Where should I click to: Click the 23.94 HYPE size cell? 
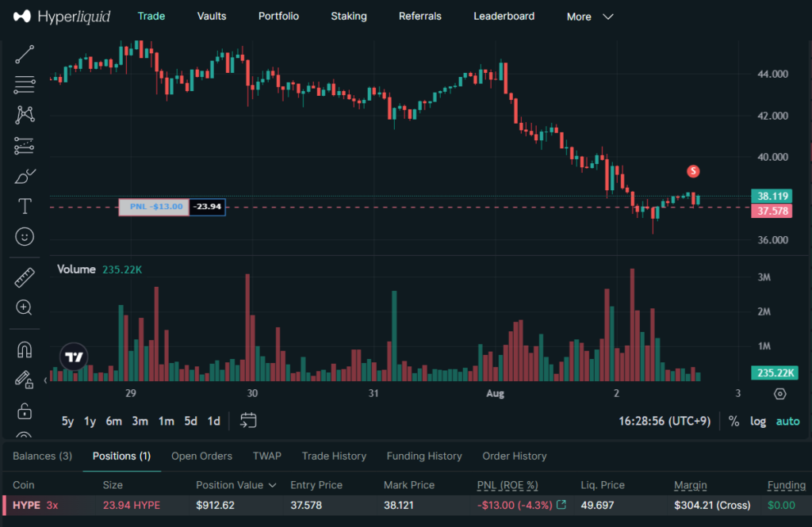coord(132,506)
